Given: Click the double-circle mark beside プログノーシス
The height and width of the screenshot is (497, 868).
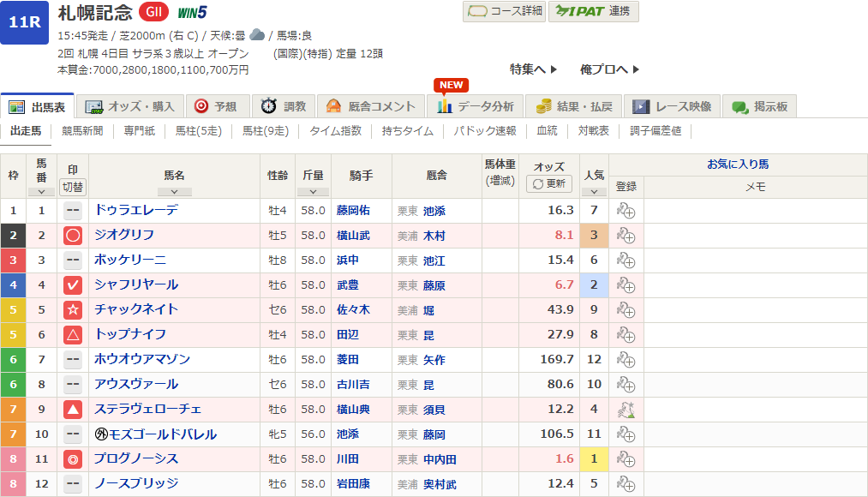Looking at the screenshot, I should (73, 459).
